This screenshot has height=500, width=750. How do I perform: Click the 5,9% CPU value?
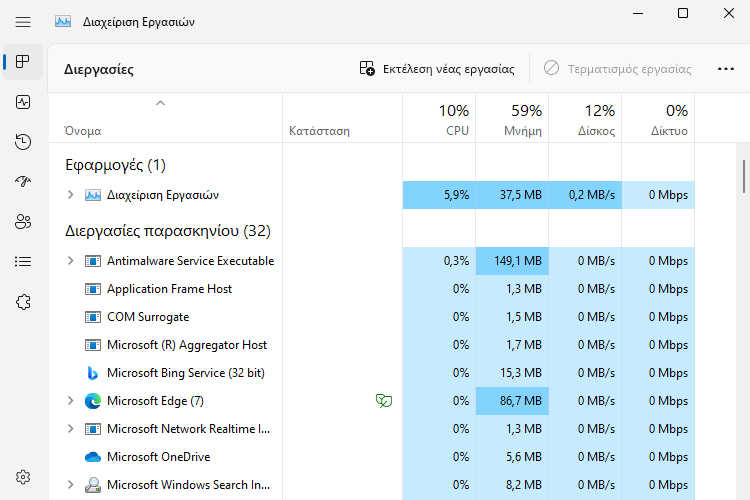pos(456,195)
